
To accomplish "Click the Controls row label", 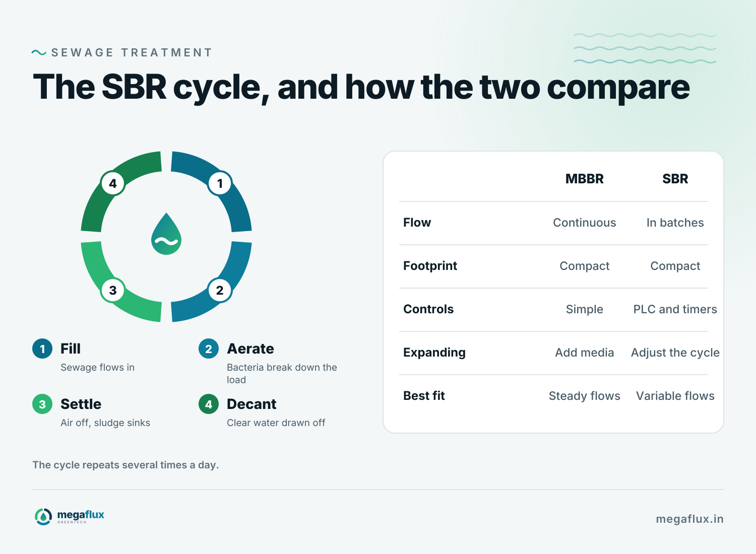I will (428, 309).
